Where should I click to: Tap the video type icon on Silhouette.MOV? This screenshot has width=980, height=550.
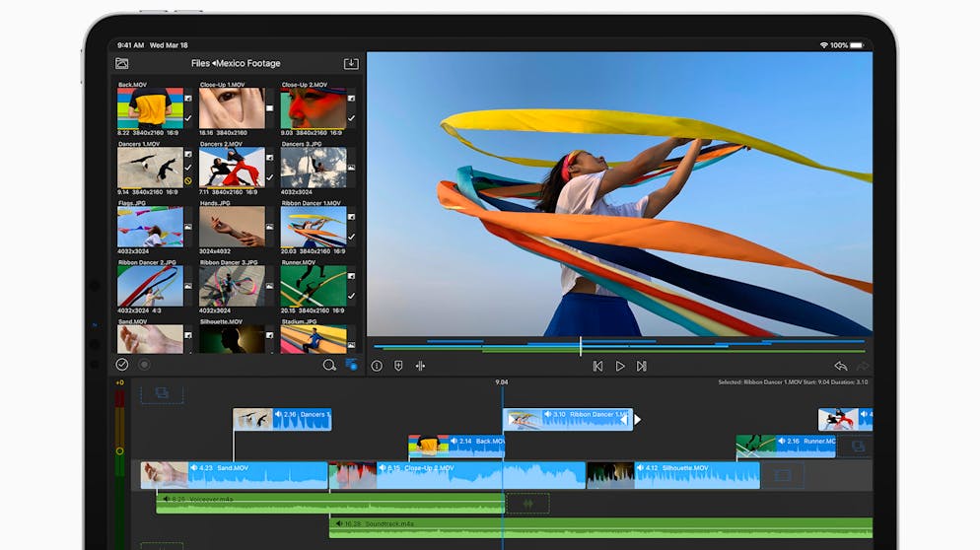pyautogui.click(x=269, y=335)
